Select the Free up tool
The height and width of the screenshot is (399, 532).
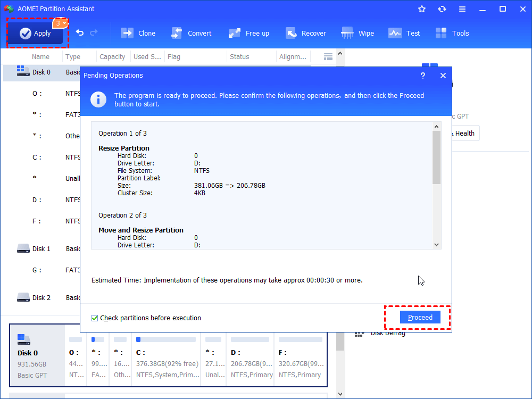point(248,33)
